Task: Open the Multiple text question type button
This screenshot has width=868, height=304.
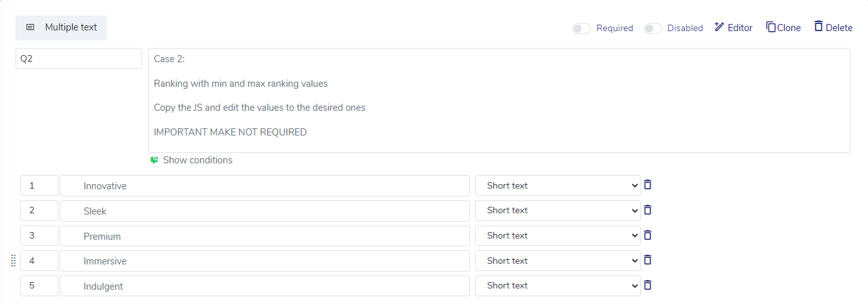Action: coord(61,27)
